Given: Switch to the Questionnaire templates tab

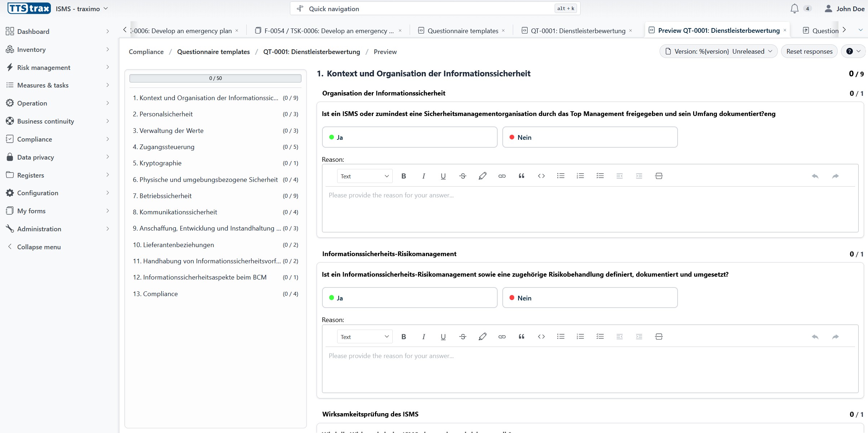Looking at the screenshot, I should tap(462, 31).
